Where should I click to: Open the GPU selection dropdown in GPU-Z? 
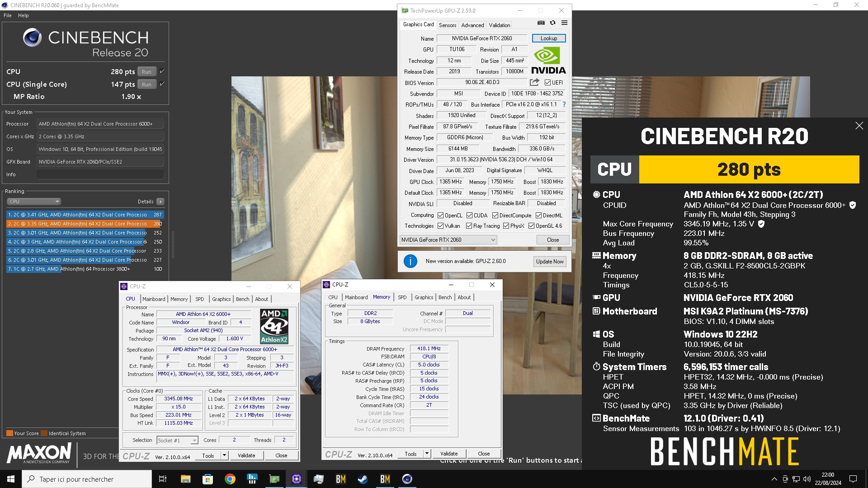point(448,240)
